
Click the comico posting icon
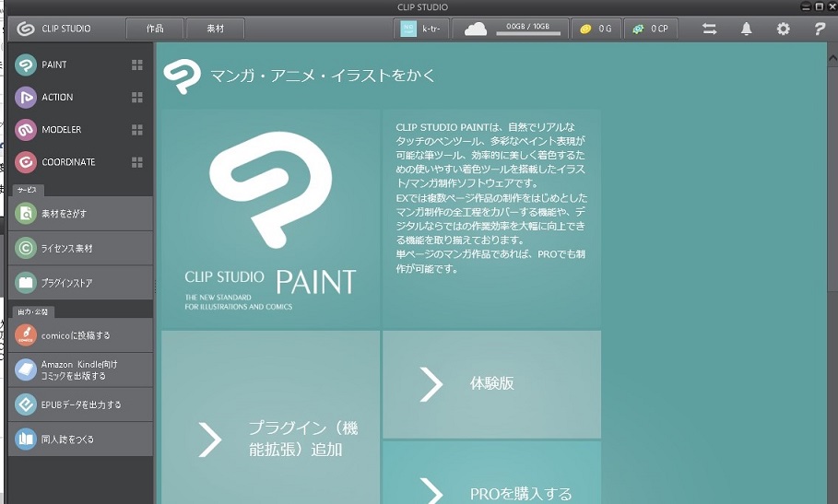(25, 335)
